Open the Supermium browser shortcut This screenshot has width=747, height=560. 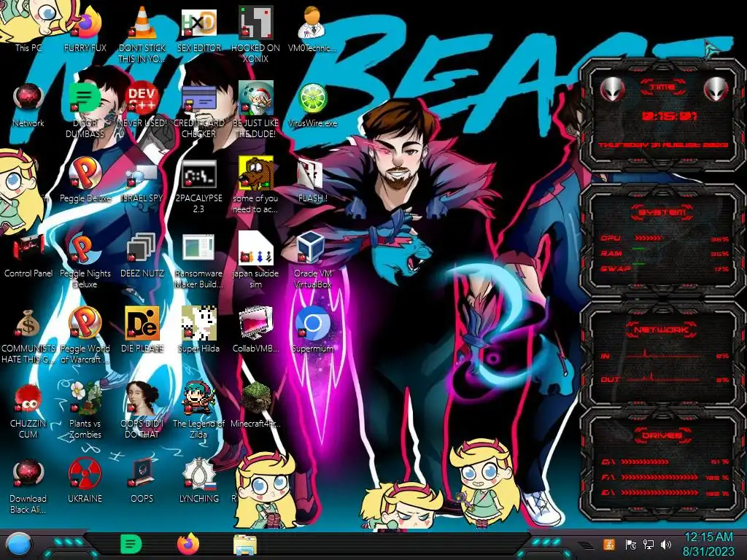pos(312,330)
